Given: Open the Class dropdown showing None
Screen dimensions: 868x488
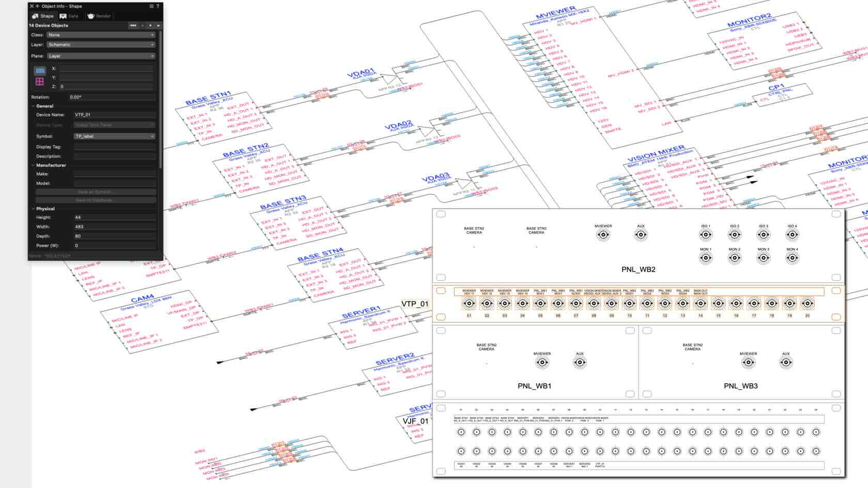Looking at the screenshot, I should pos(101,35).
